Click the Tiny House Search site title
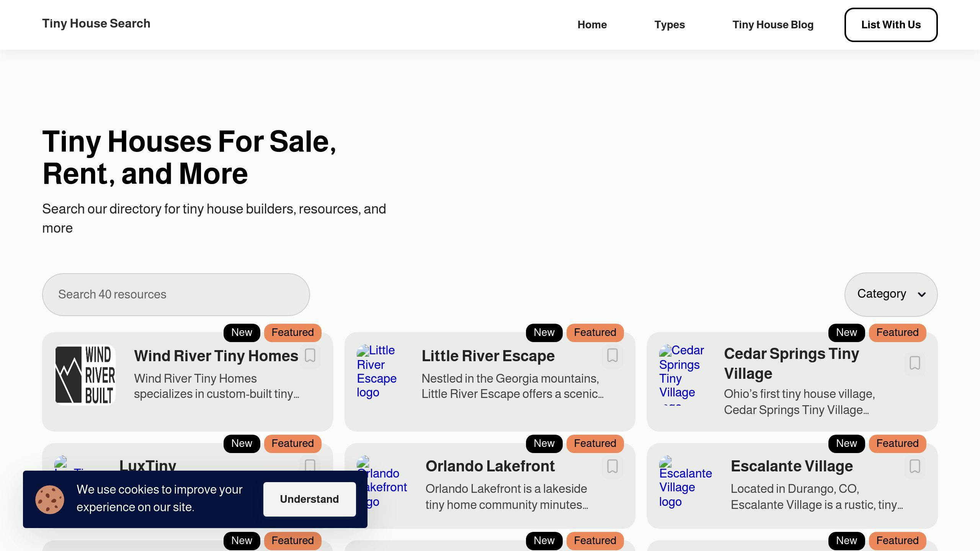Viewport: 980px width, 551px height. [96, 23]
